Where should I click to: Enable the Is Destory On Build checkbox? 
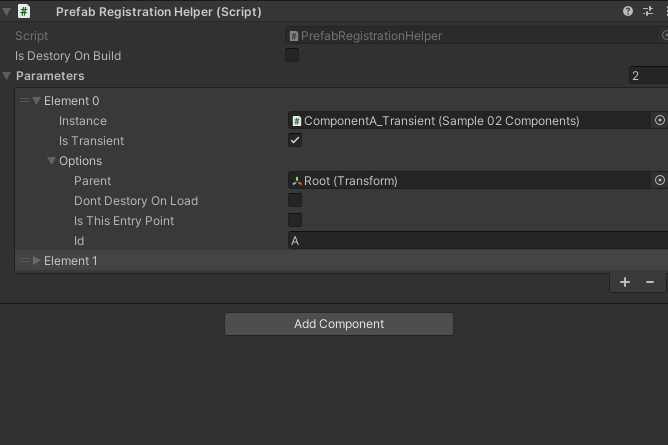[292, 55]
